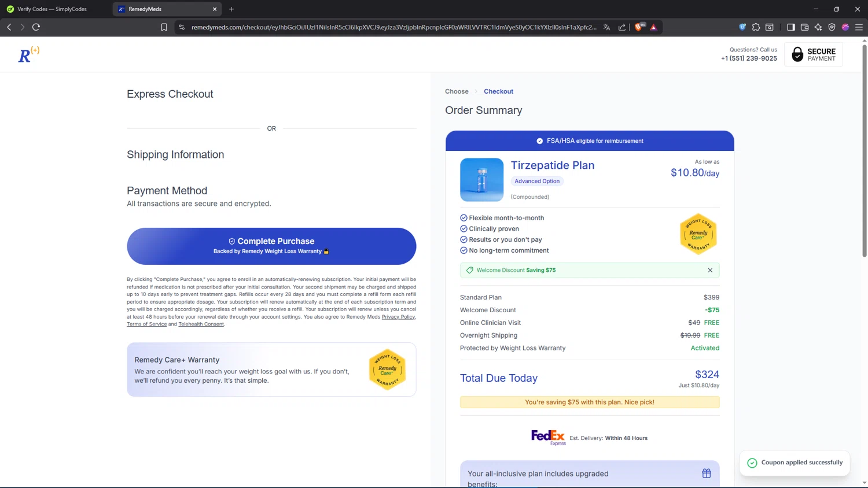This screenshot has height=488, width=868.
Task: Open the extensions puzzle icon
Action: point(756,27)
